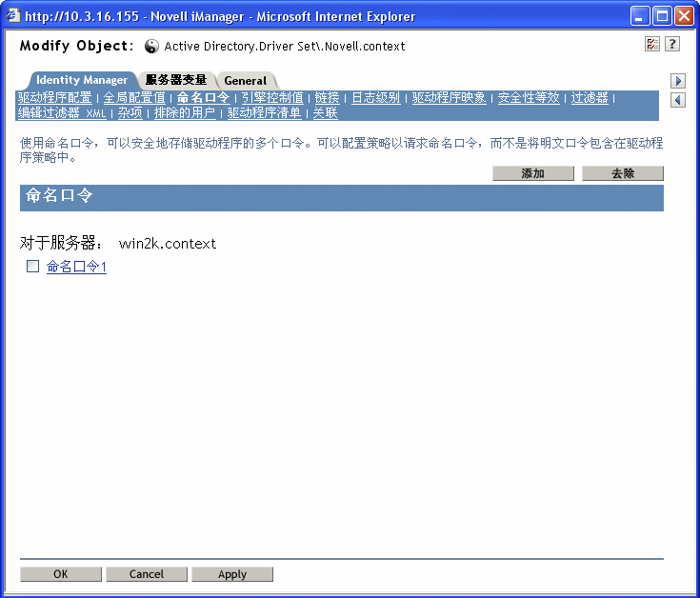The image size is (700, 598).
Task: Open the 命名口令1 link
Action: [x=76, y=267]
